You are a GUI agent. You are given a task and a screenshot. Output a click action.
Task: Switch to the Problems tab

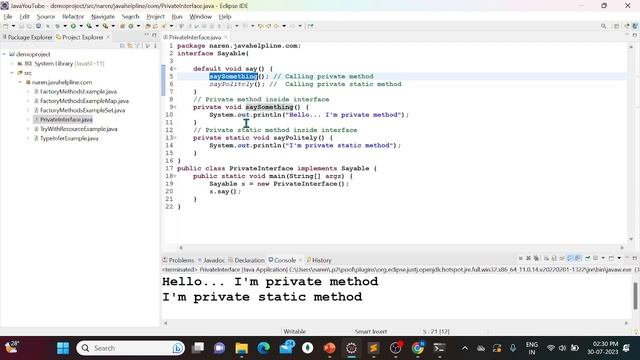(178, 260)
